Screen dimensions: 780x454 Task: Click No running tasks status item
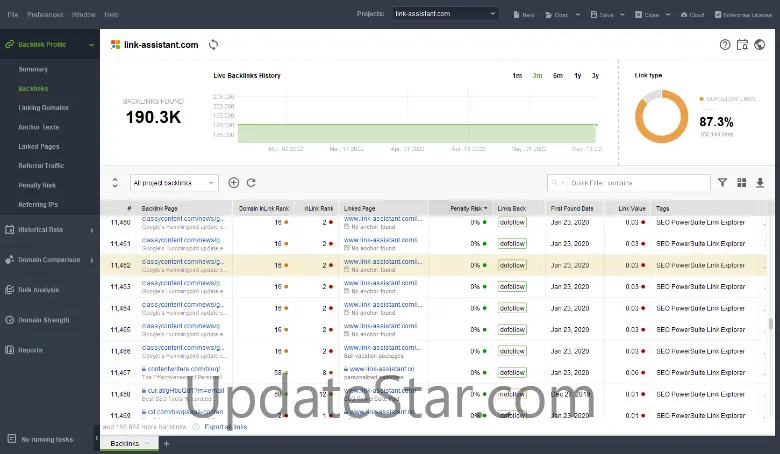click(41, 439)
